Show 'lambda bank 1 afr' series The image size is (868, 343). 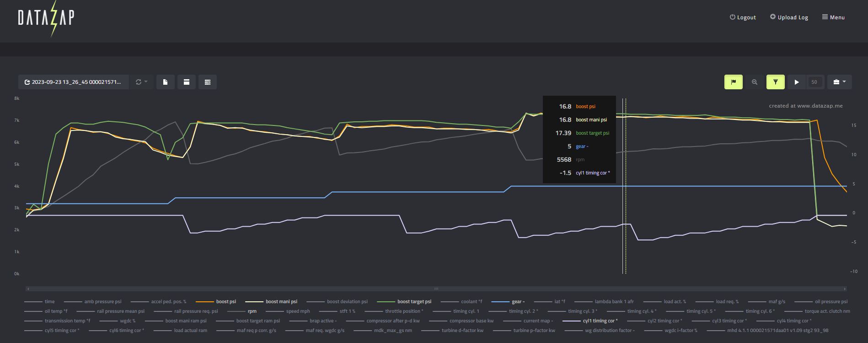coord(604,302)
